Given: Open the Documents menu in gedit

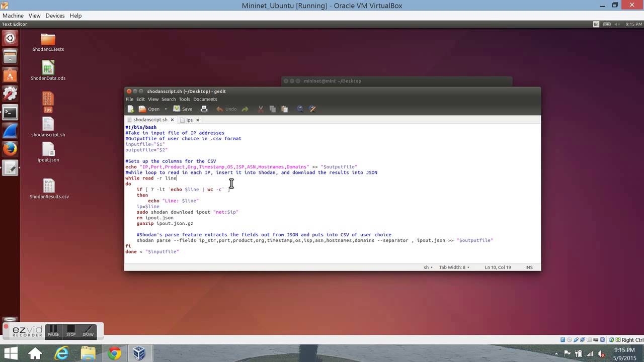Looking at the screenshot, I should coord(205,99).
